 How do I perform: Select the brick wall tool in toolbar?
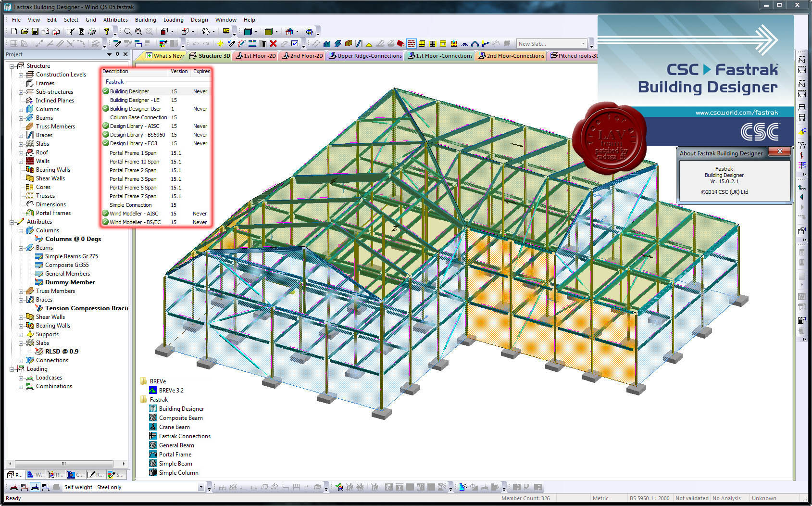click(x=412, y=44)
